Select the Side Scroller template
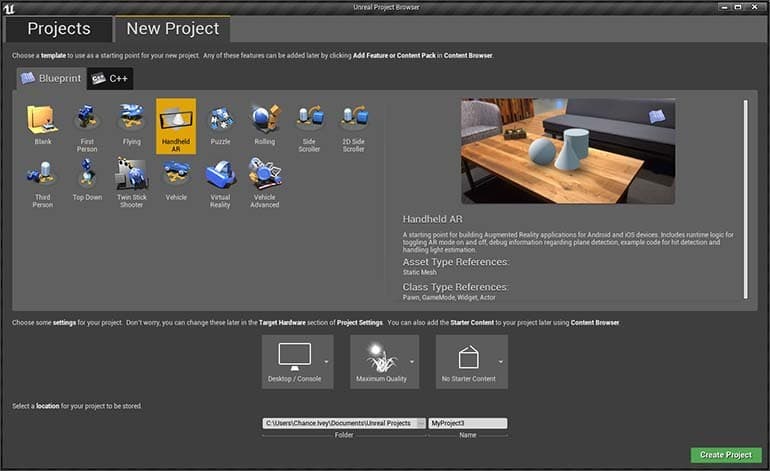This screenshot has width=770, height=471. tap(308, 125)
